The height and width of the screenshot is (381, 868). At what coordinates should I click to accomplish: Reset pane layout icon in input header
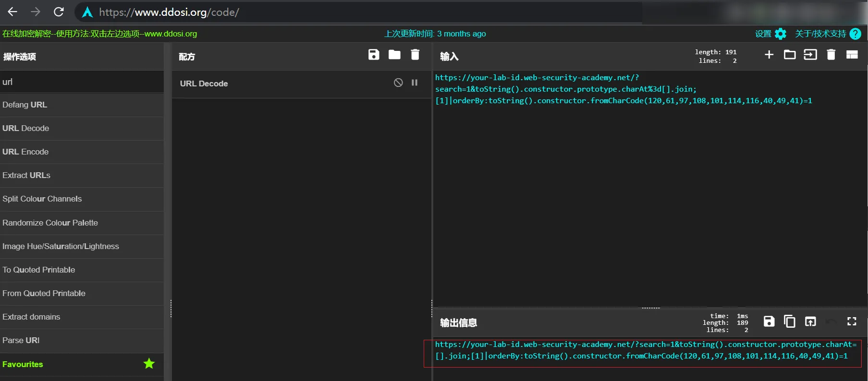pos(852,55)
